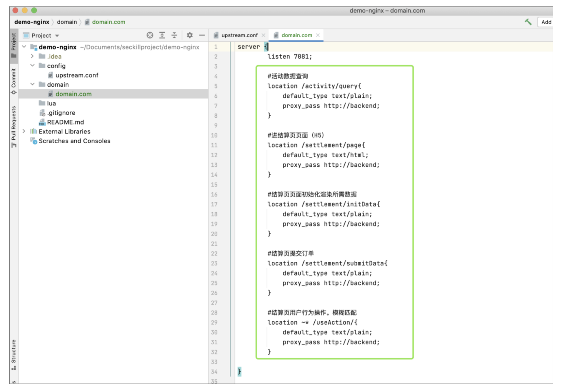Image resolution: width=562 pixels, height=392 pixels.
Task: Click the locate/select opened file target icon
Action: [150, 35]
